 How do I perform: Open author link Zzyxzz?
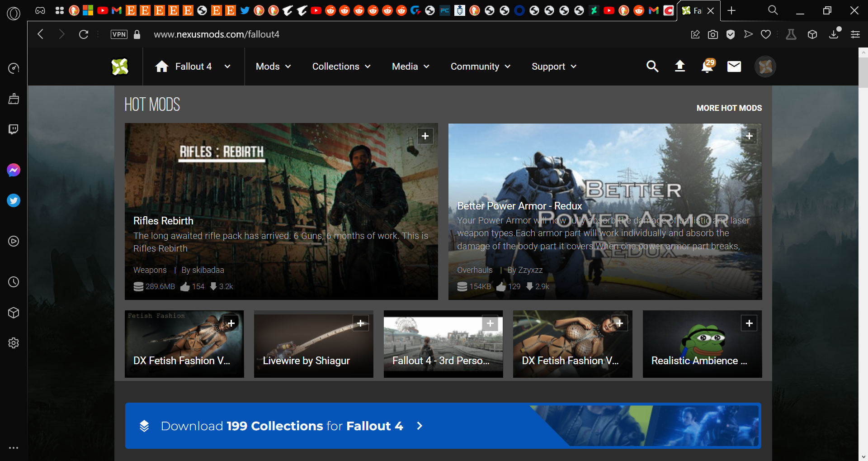[530, 270]
